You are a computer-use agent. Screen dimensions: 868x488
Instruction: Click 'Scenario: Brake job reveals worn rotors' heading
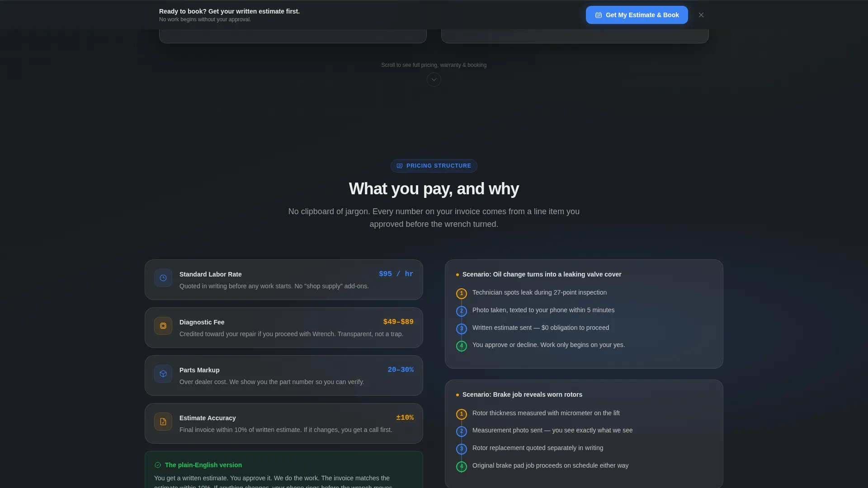pos(522,394)
